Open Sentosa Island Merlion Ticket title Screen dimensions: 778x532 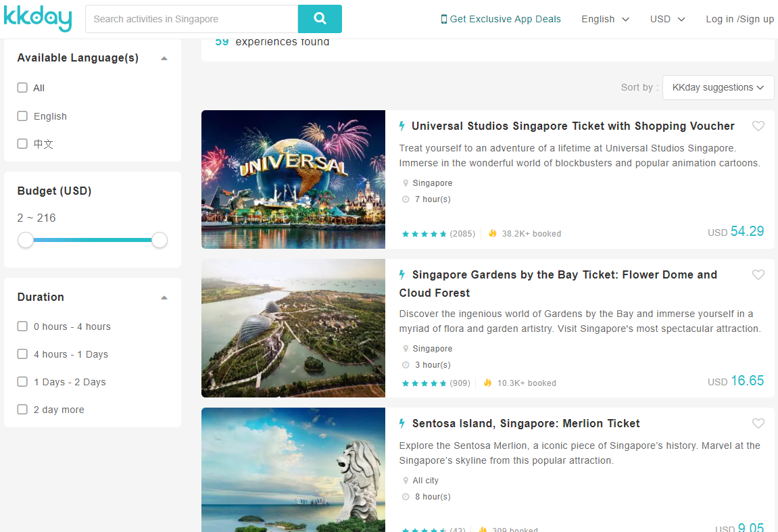[526, 423]
